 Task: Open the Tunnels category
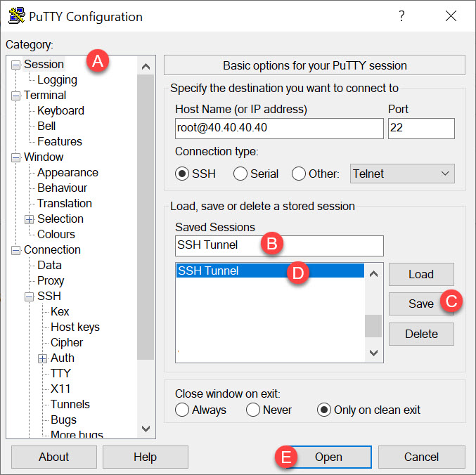coord(70,405)
